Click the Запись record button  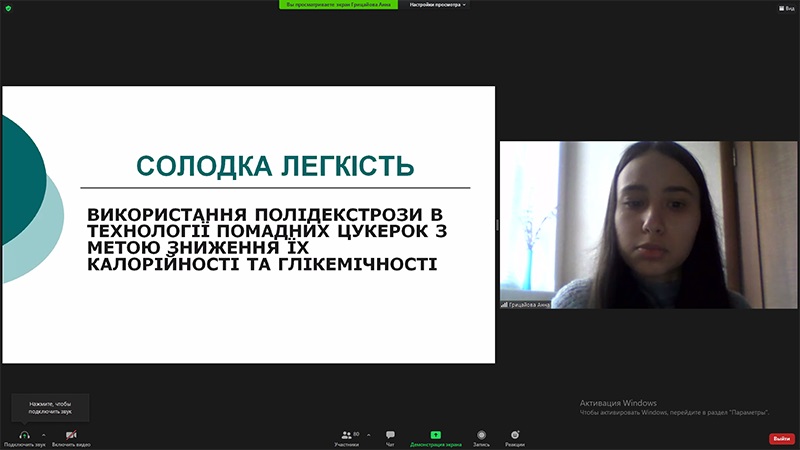(x=481, y=438)
